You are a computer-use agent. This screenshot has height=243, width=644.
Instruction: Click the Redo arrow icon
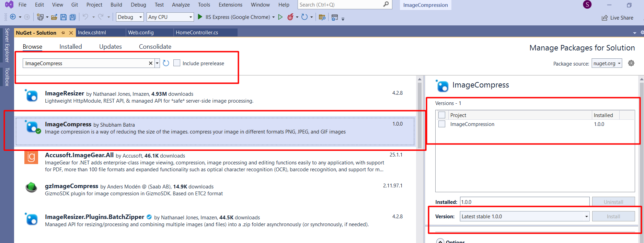101,16
